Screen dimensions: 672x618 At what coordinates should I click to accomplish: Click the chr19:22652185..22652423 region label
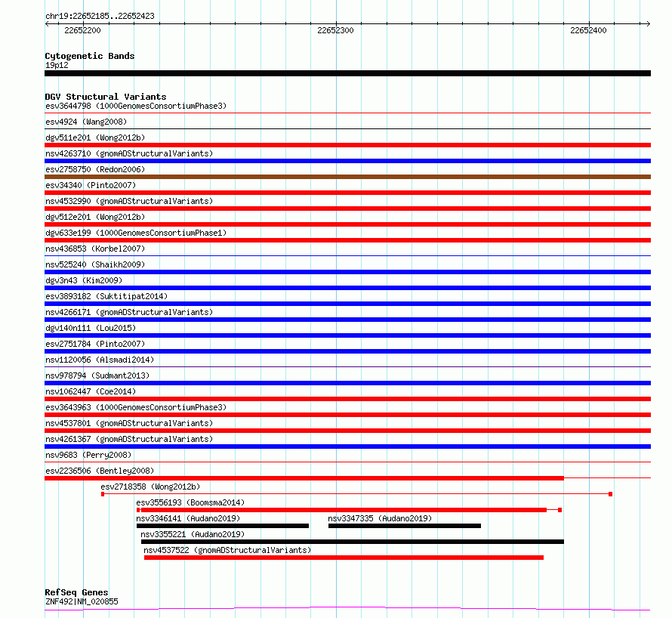click(x=100, y=16)
